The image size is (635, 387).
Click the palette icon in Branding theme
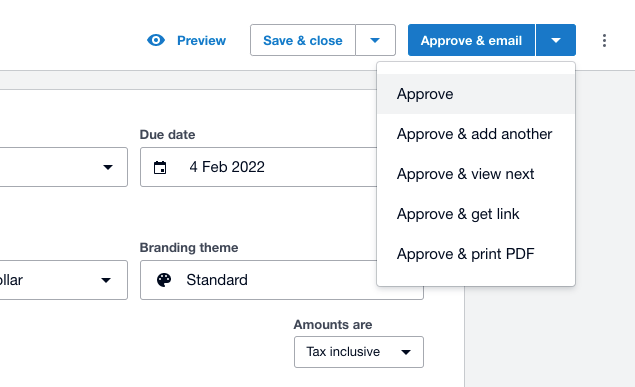pyautogui.click(x=164, y=280)
